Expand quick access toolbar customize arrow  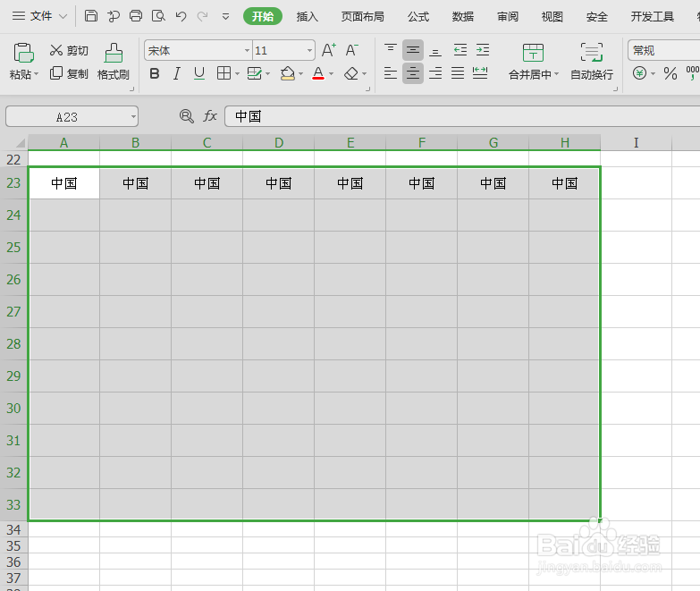coord(225,17)
